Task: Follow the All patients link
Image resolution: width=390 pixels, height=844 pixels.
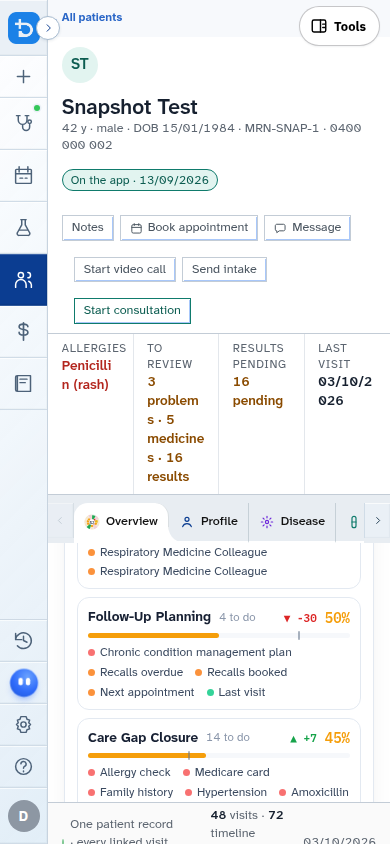Action: 92,17
